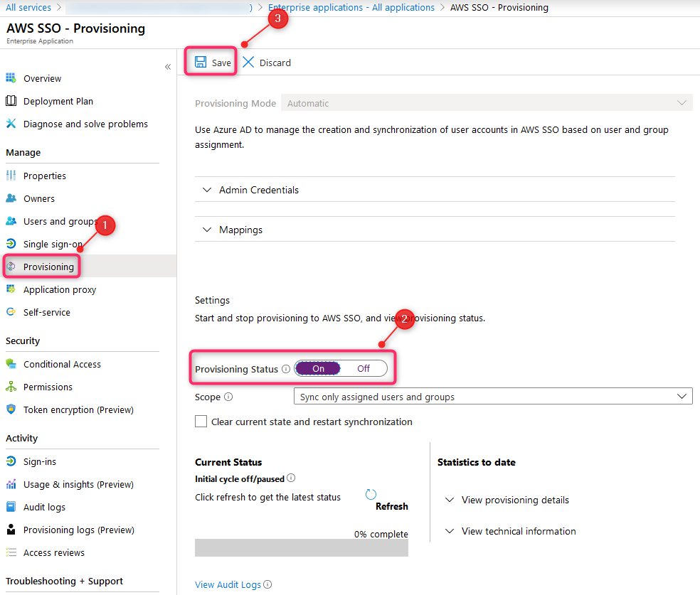Click the Discard button label

click(275, 63)
